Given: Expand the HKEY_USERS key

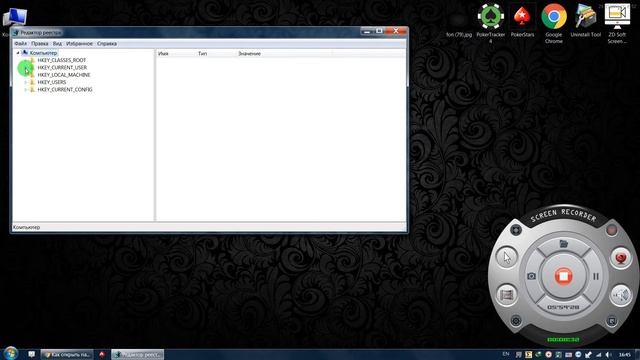Looking at the screenshot, I should [x=26, y=82].
